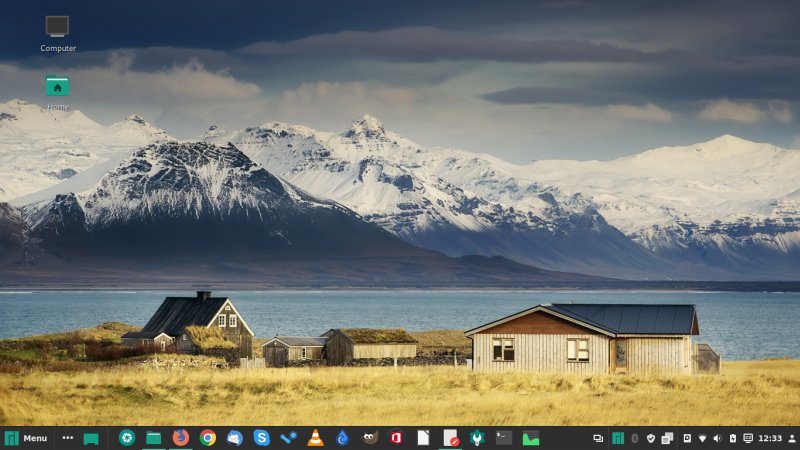Open clipboard manager tray icon
The image size is (800, 450).
click(667, 438)
